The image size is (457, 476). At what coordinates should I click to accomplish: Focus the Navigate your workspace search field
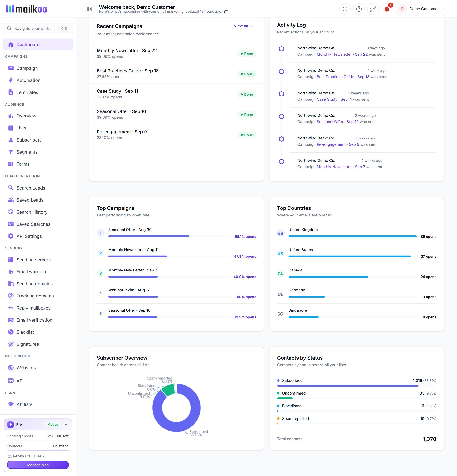point(38,28)
